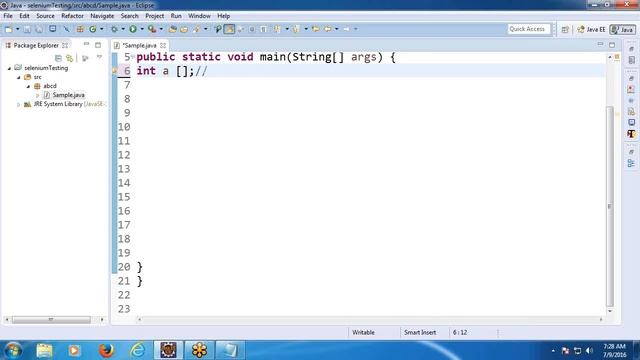Click the editor vertical scrollbar thumb

click(610, 206)
